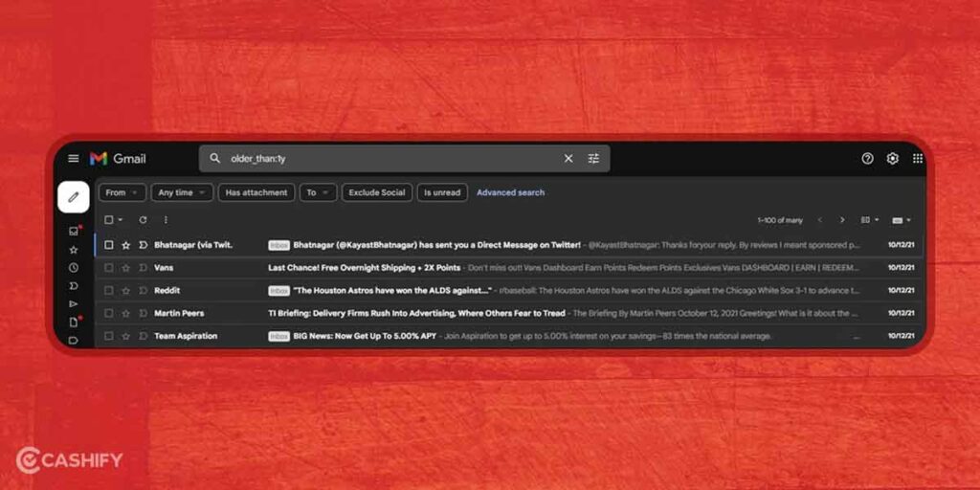980x490 pixels.
Task: Star the Martin Peers email
Action: 125,313
